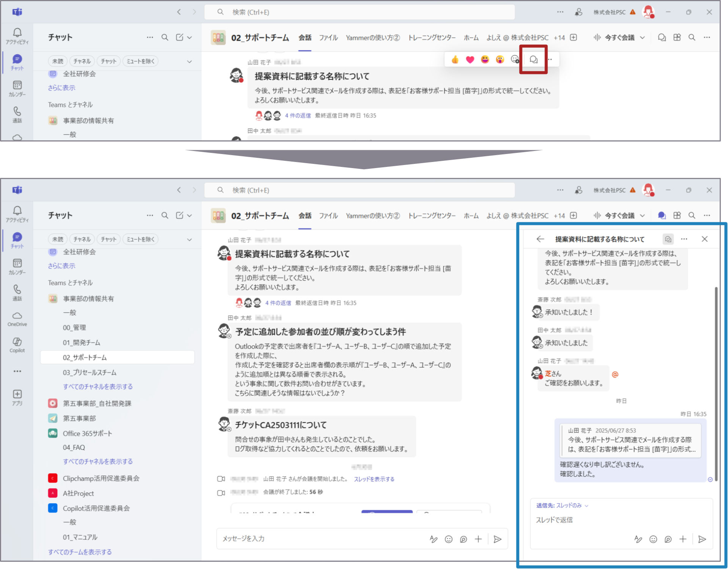Go back with the thread pane's arrow icon
The width and height of the screenshot is (728, 569).
[540, 239]
